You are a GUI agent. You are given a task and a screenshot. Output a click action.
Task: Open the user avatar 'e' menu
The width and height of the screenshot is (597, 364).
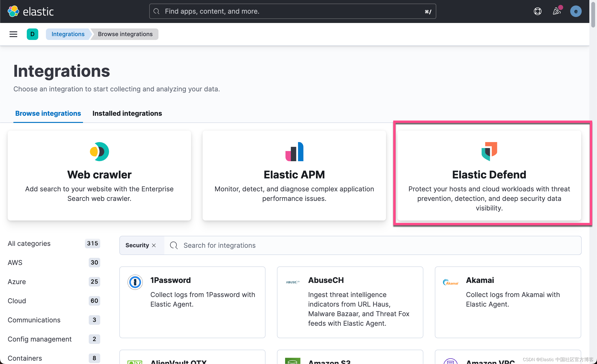[576, 11]
